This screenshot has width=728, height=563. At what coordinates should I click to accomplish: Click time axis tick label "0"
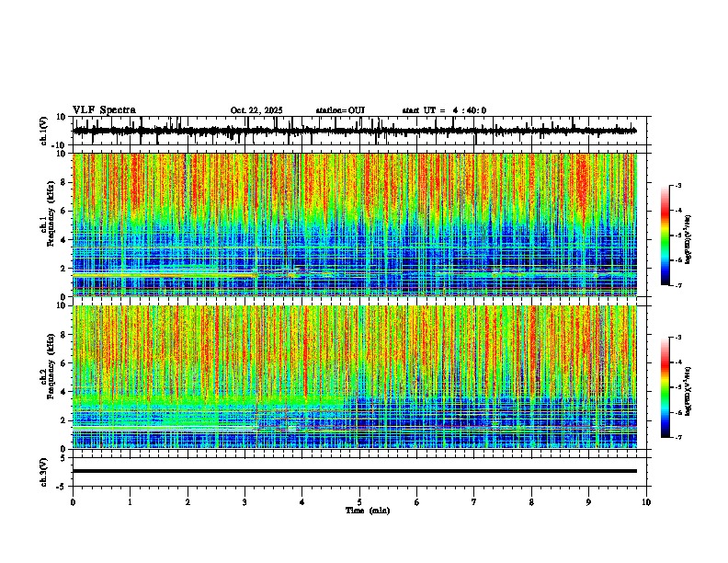coord(73,502)
